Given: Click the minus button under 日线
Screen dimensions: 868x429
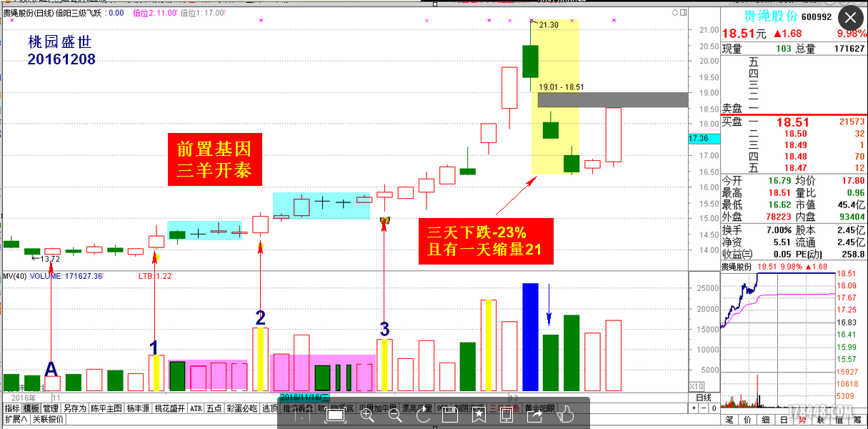Looking at the screenshot, I should pos(704,408).
